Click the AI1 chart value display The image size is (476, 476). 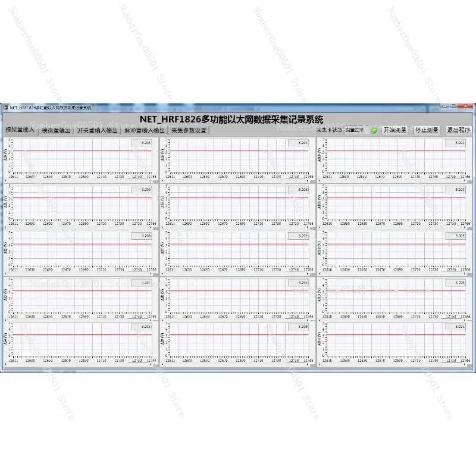coord(141,189)
